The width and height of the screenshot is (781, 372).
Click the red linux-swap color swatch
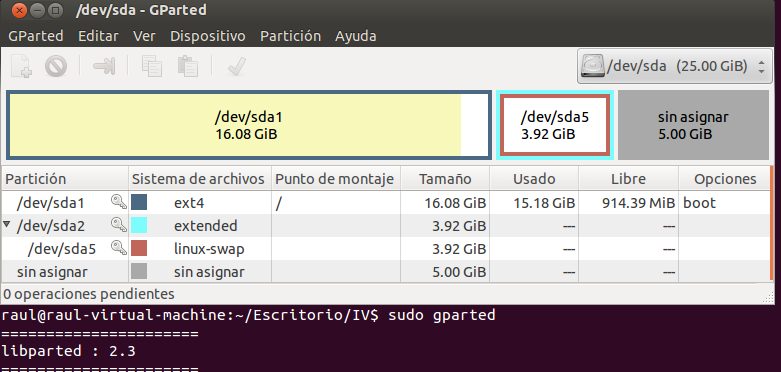[x=139, y=248]
